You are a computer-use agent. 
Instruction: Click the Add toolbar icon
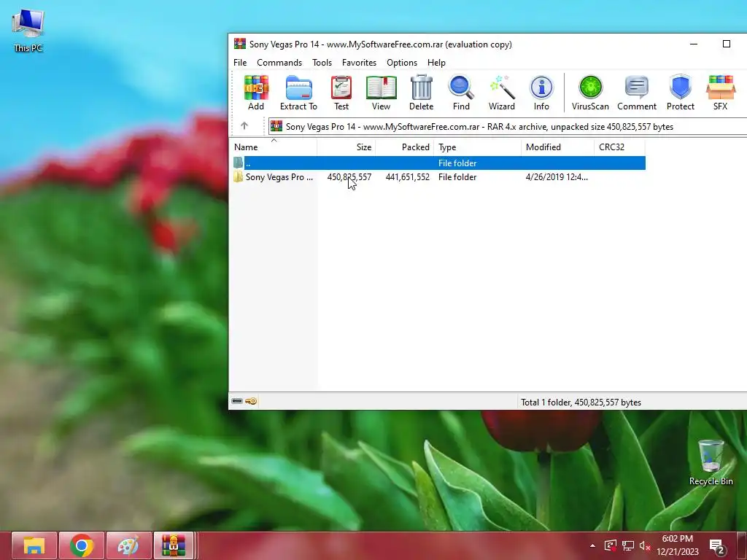[x=256, y=93]
